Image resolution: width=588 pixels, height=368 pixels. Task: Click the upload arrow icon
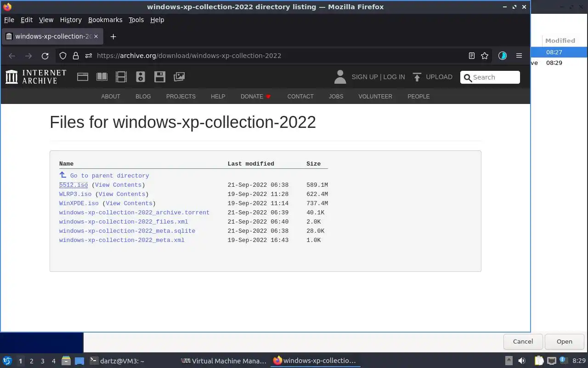[x=417, y=77]
